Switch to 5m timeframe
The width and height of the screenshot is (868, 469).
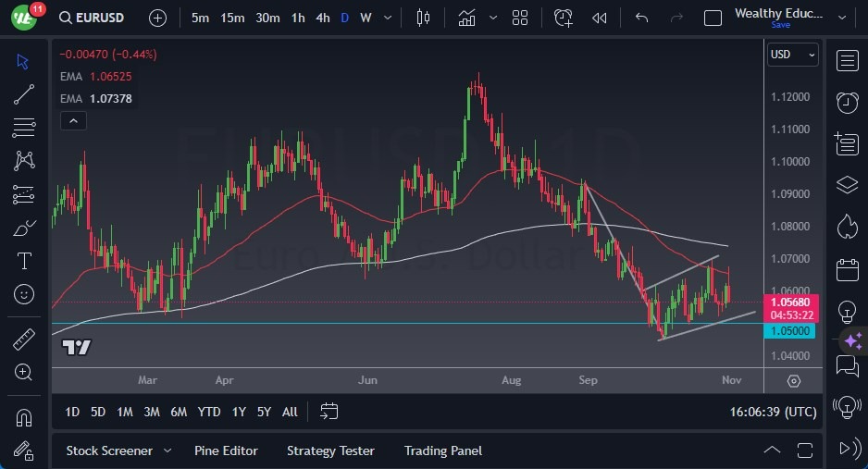click(200, 18)
